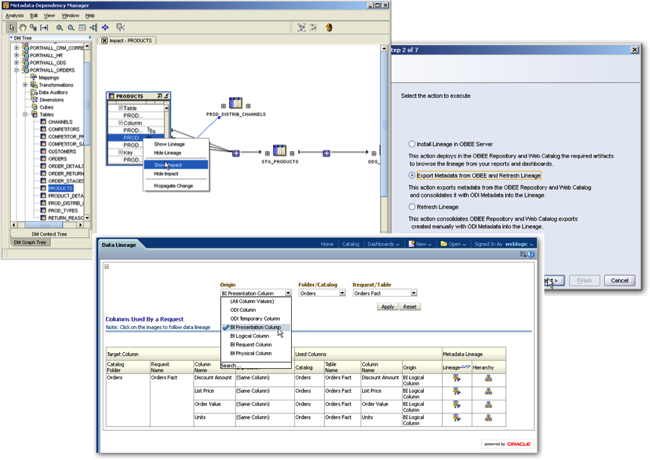Screen dimensions: 650x460
Task: Click Cancel in the wizard dialog
Action: point(619,281)
